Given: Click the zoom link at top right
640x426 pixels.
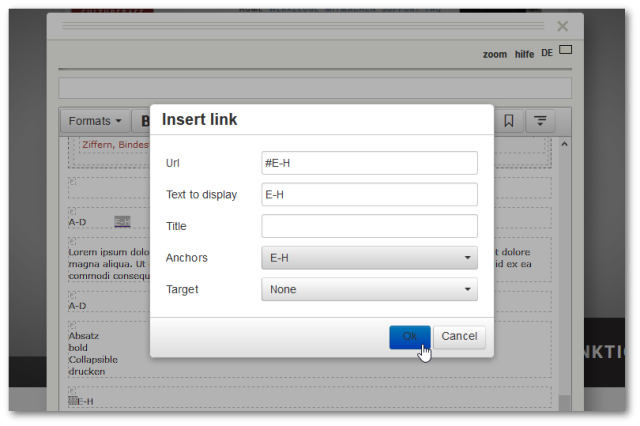Looking at the screenshot, I should (494, 54).
